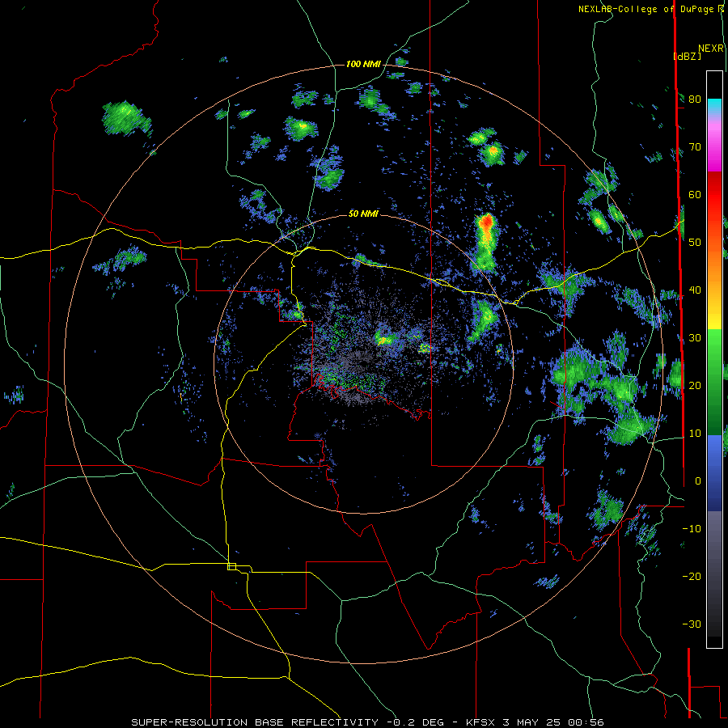This screenshot has width=728, height=728.
Task: Click the "NEXR" text above the color scale
Action: pos(711,49)
